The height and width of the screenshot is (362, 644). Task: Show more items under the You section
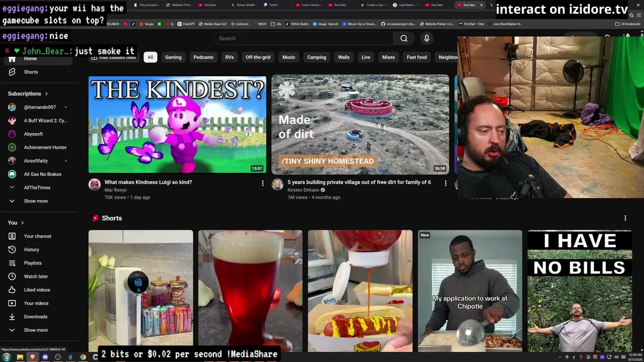click(38, 330)
